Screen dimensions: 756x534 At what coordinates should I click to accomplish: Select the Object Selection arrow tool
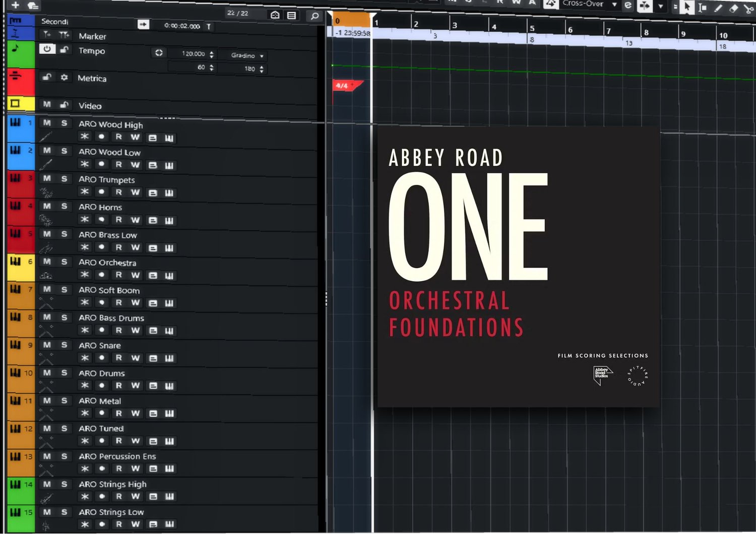[x=687, y=7]
